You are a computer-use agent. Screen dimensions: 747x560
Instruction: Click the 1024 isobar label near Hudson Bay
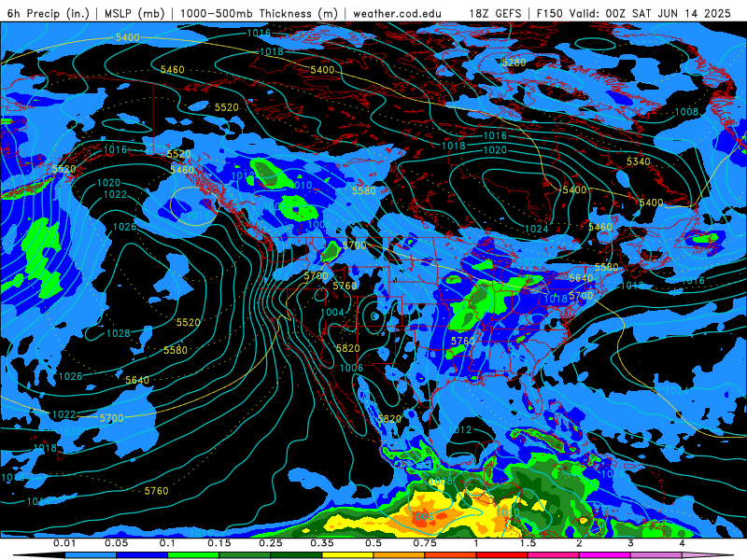click(x=536, y=229)
